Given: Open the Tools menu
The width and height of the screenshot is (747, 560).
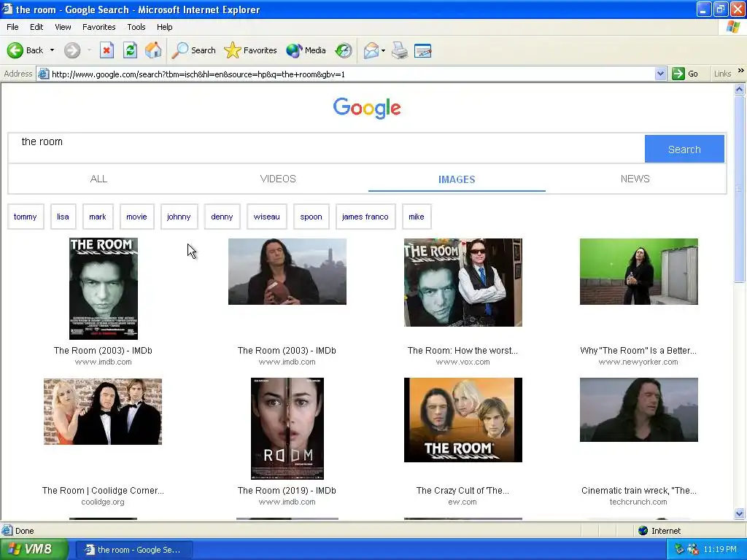Looking at the screenshot, I should tap(136, 27).
